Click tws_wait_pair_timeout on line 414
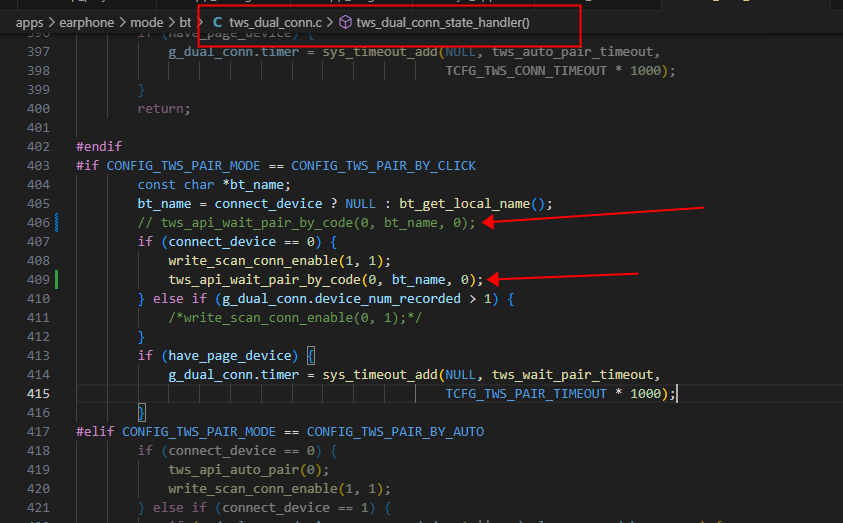 point(572,375)
